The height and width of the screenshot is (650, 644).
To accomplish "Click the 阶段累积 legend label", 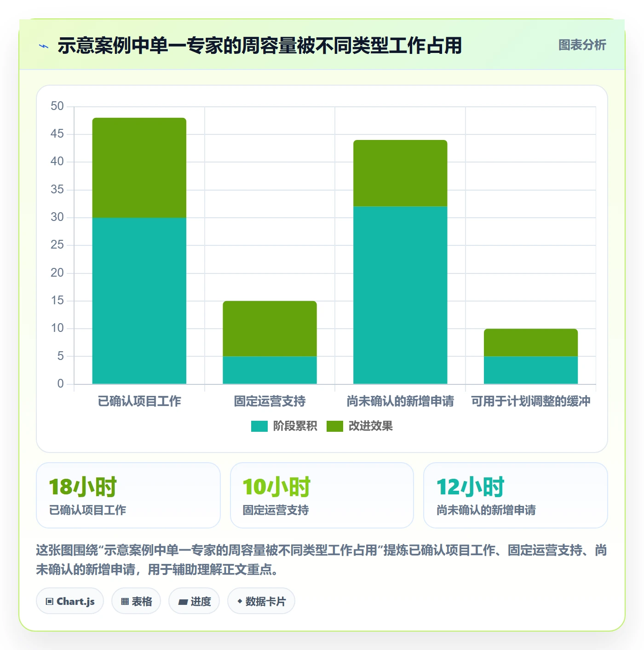I will click(x=295, y=426).
